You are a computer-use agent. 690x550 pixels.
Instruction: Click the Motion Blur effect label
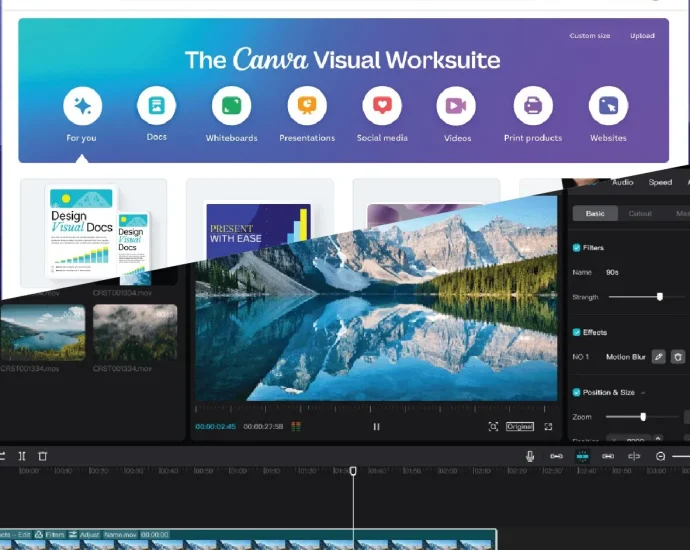point(625,357)
